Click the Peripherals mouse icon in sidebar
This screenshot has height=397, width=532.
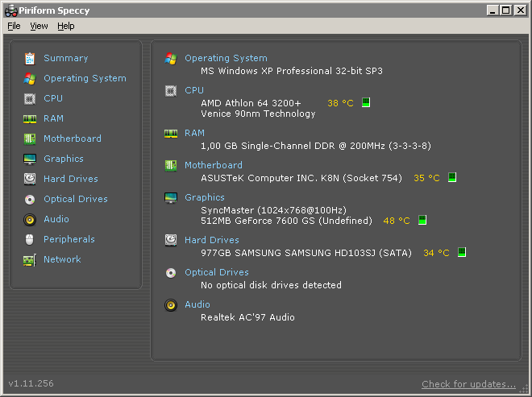30,240
